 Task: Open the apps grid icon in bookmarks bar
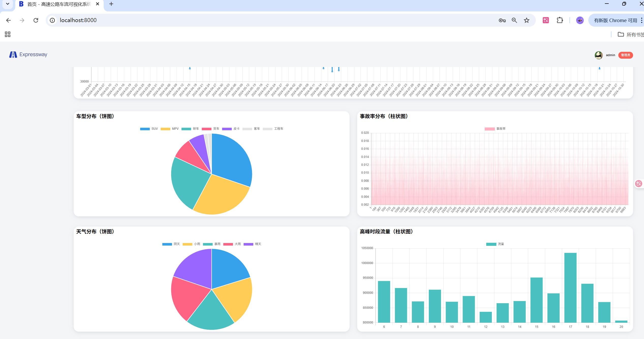point(8,34)
